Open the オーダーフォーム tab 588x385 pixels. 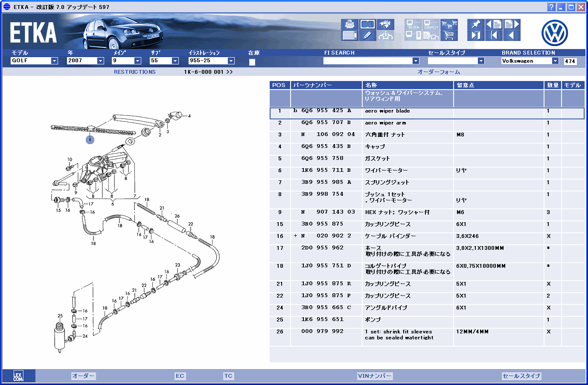click(439, 72)
